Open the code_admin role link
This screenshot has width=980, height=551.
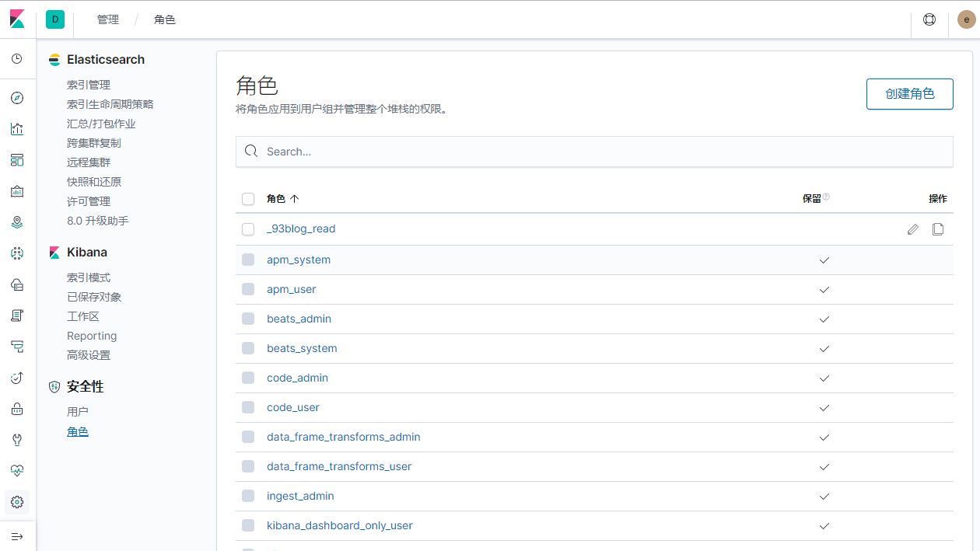[x=297, y=378]
